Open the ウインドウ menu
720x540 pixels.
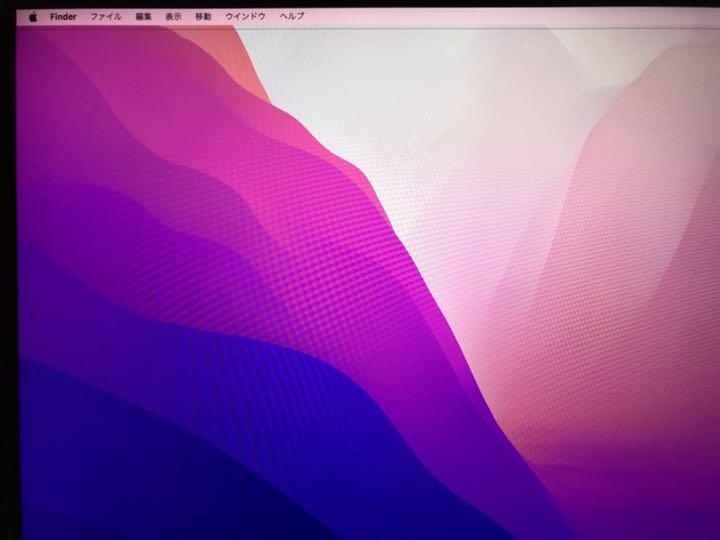click(245, 16)
